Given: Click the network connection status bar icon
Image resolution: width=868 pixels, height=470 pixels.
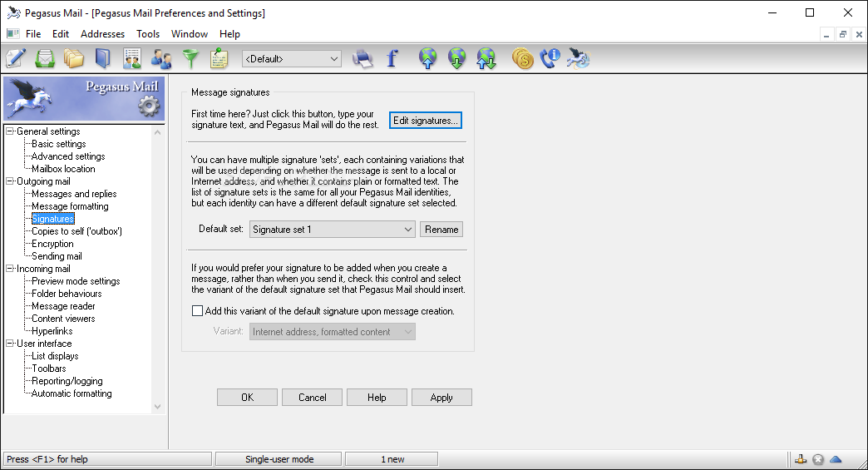Looking at the screenshot, I should 801,459.
